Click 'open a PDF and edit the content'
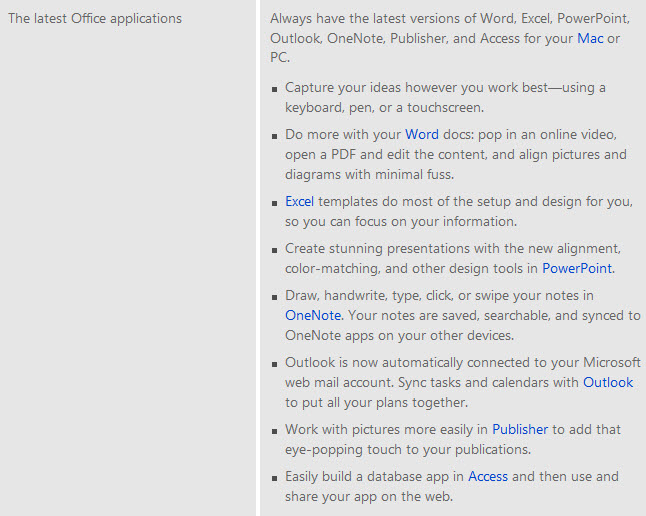Image resolution: width=646 pixels, height=516 pixels. pyautogui.click(x=386, y=155)
